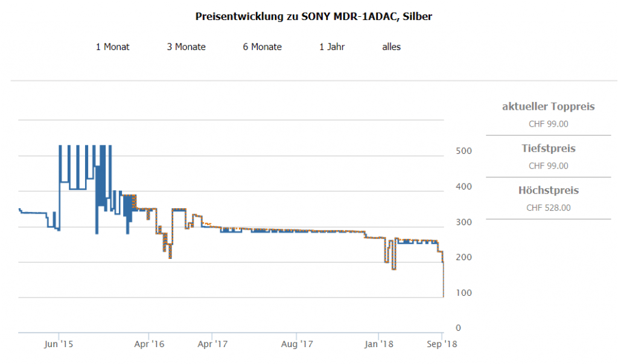Choose the 1 Jahr time range
The width and height of the screenshot is (618, 364).
pyautogui.click(x=332, y=46)
